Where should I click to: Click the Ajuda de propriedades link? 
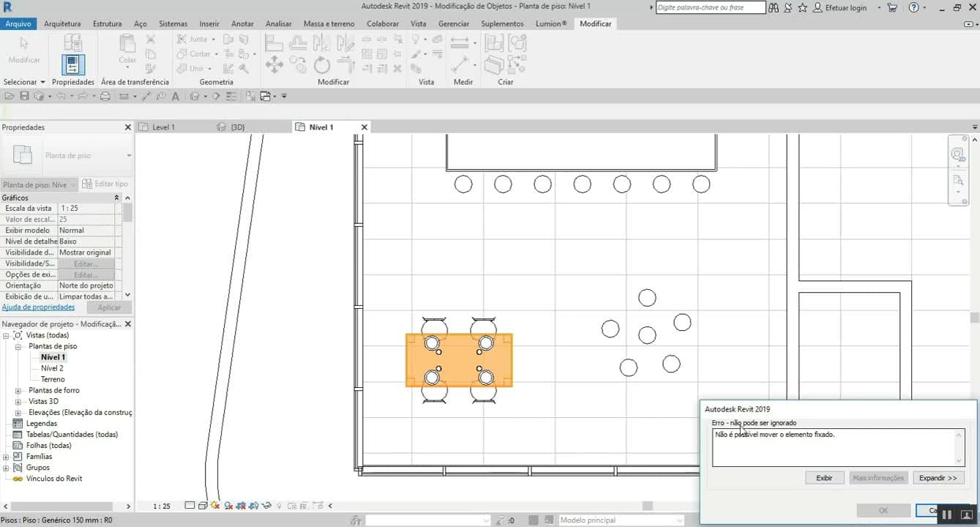[x=38, y=307]
